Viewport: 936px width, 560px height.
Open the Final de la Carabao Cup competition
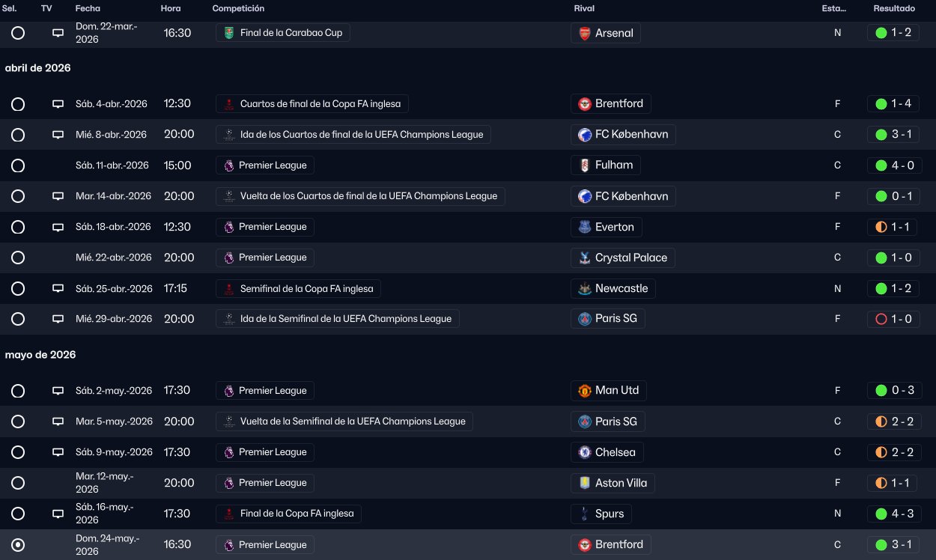pyautogui.click(x=283, y=33)
